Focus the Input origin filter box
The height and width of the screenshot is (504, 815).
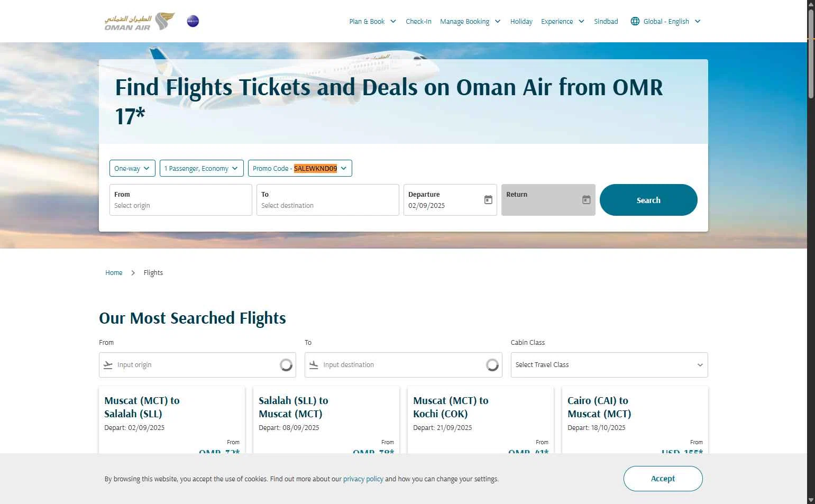pos(197,365)
